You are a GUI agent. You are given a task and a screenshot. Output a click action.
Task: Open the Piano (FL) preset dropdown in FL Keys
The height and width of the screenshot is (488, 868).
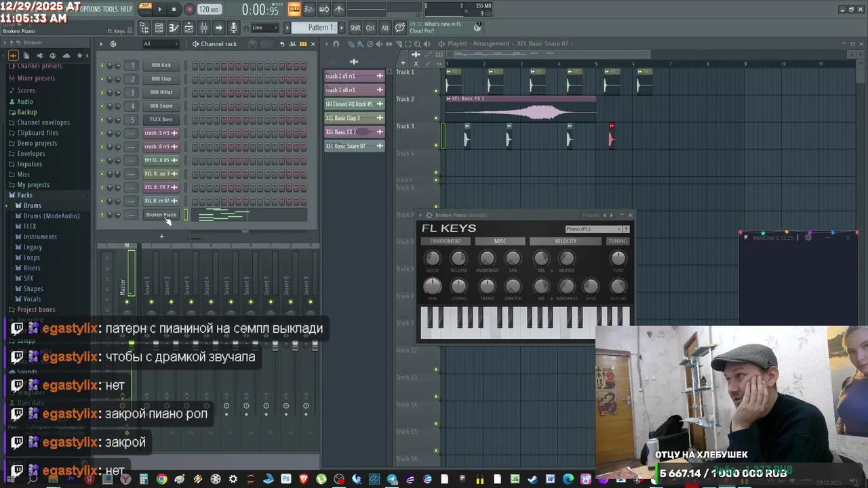click(x=593, y=229)
